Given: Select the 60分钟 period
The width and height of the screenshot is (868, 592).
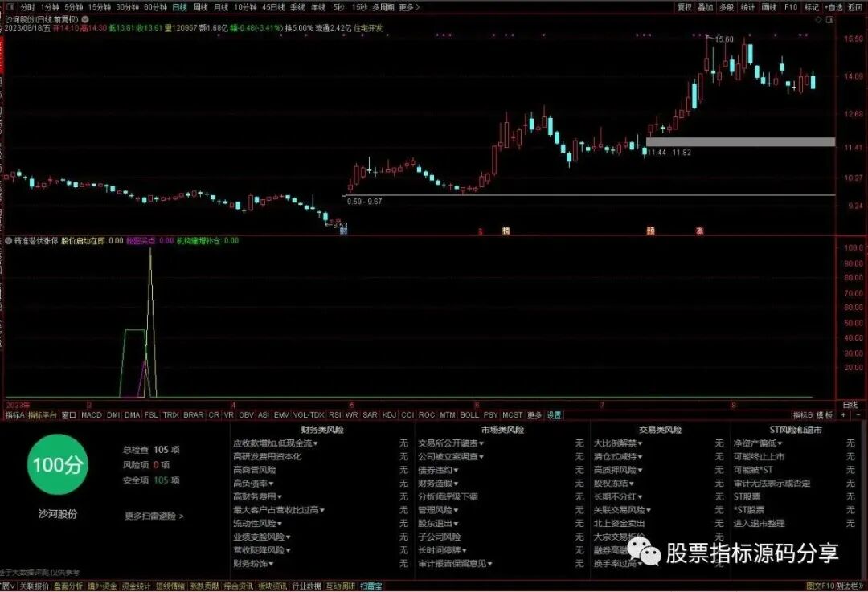Looking at the screenshot, I should pyautogui.click(x=156, y=8).
